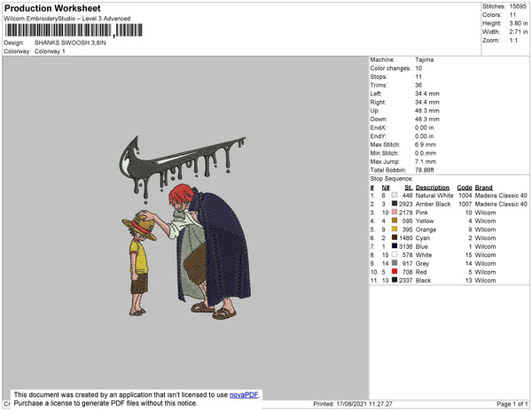The image size is (532, 411).
Task: Click the swatch in row 11 Black
Action: point(395,280)
